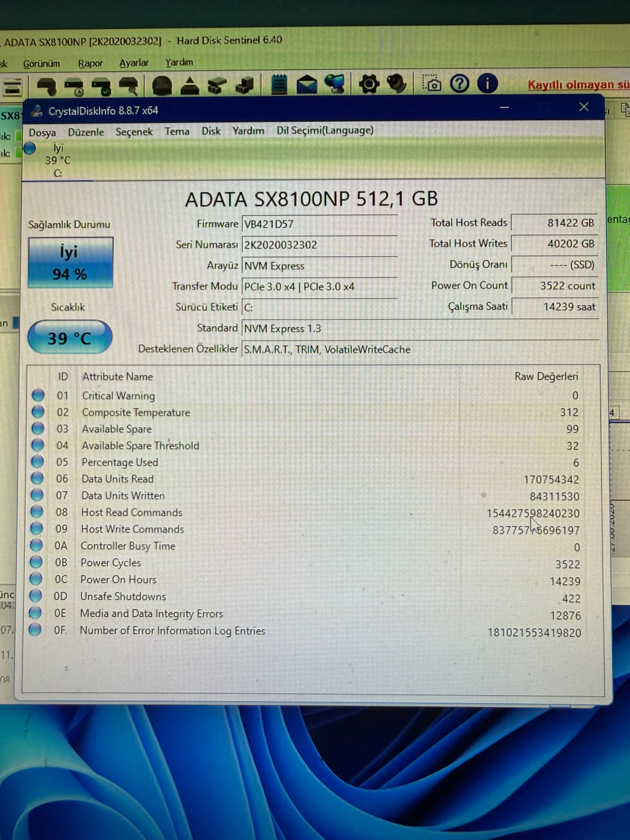The image size is (630, 840).
Task: Select the Host Read Commands row name
Action: pyautogui.click(x=132, y=512)
